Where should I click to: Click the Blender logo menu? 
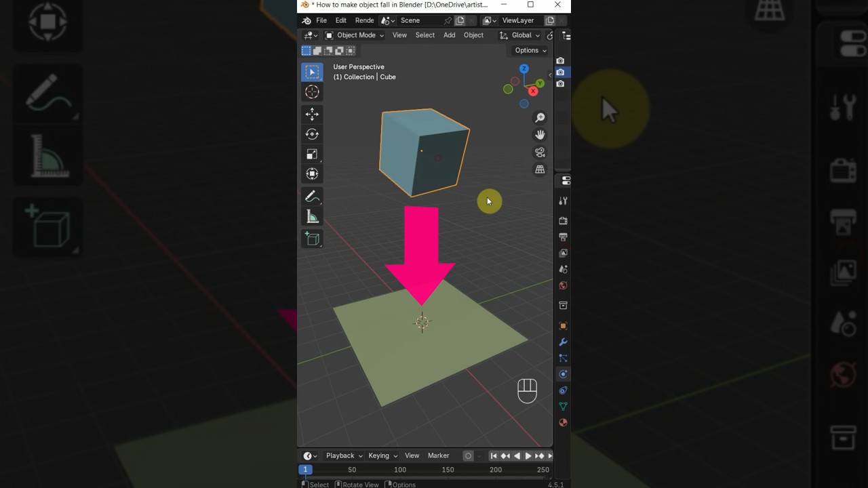coord(307,20)
